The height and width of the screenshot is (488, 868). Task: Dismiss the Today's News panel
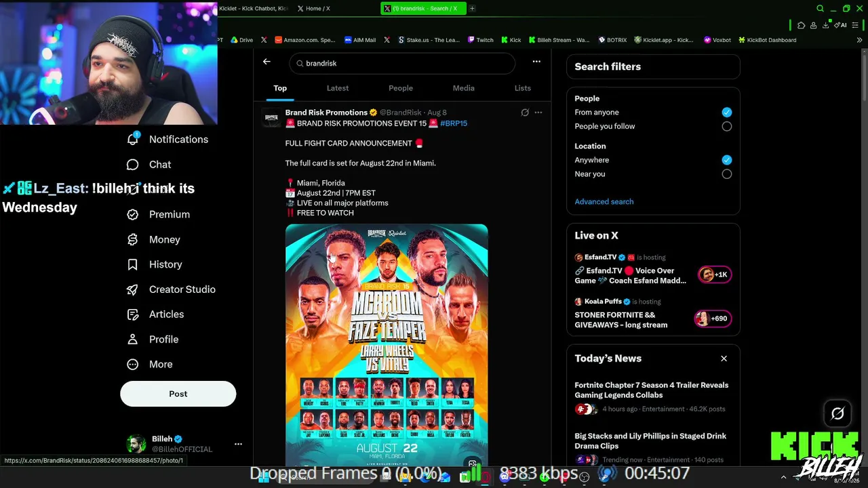point(724,359)
